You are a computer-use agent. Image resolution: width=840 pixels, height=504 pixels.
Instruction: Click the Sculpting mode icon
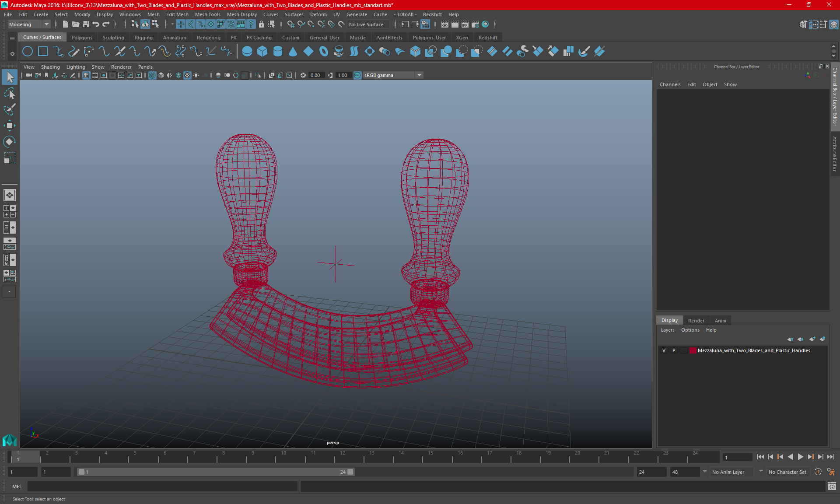(x=113, y=37)
